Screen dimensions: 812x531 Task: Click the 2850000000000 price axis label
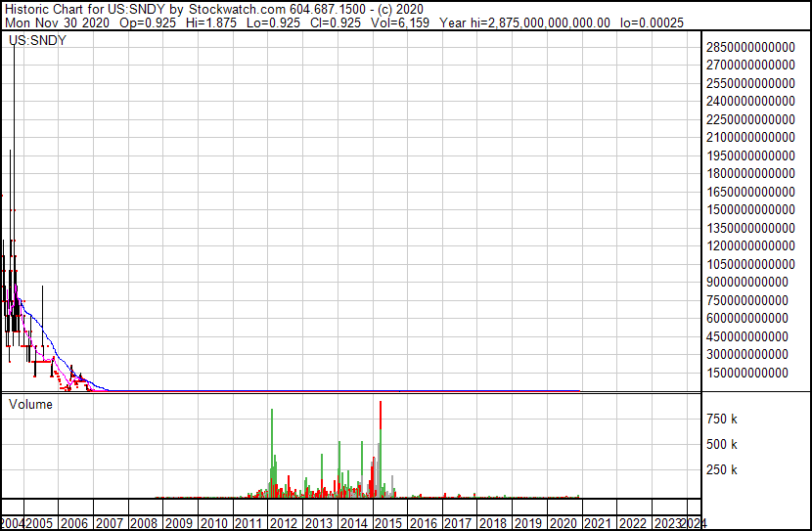(750, 47)
